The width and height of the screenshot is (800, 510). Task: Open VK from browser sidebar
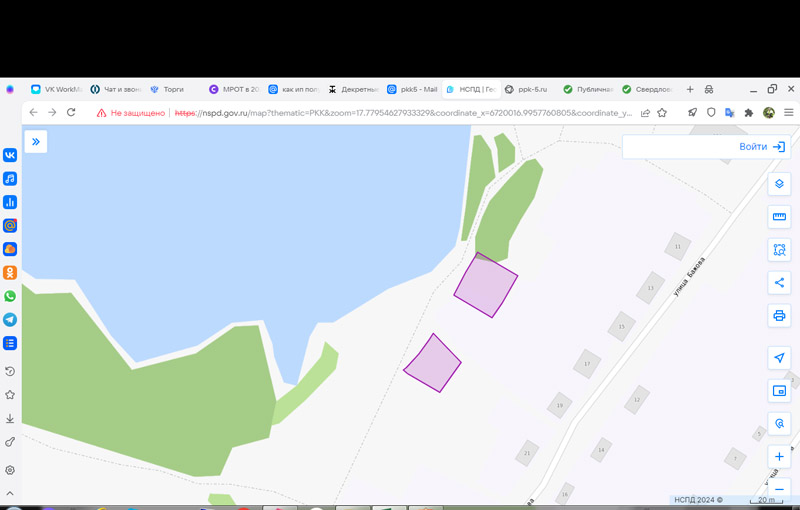point(10,155)
